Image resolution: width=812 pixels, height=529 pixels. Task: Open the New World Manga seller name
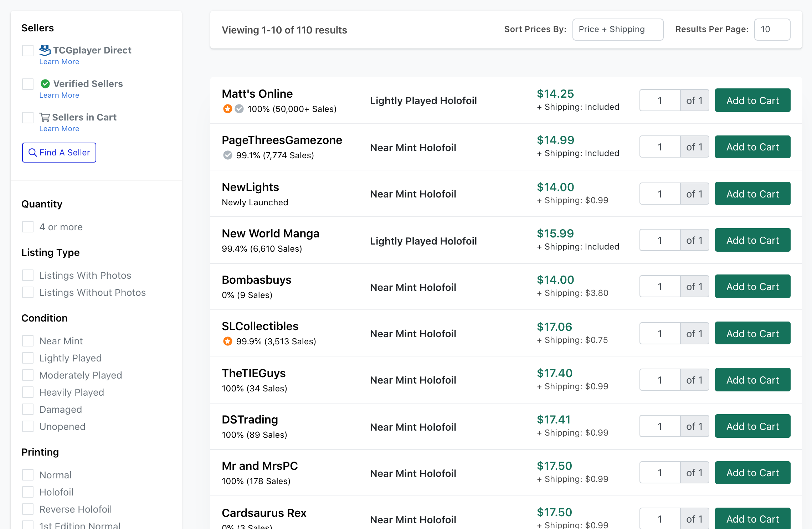[x=271, y=233]
